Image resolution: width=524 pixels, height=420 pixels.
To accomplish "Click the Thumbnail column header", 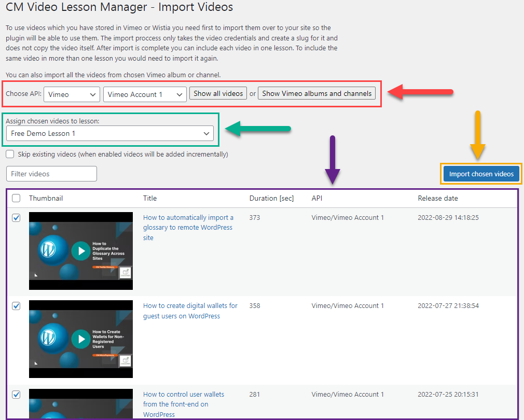I will (46, 198).
